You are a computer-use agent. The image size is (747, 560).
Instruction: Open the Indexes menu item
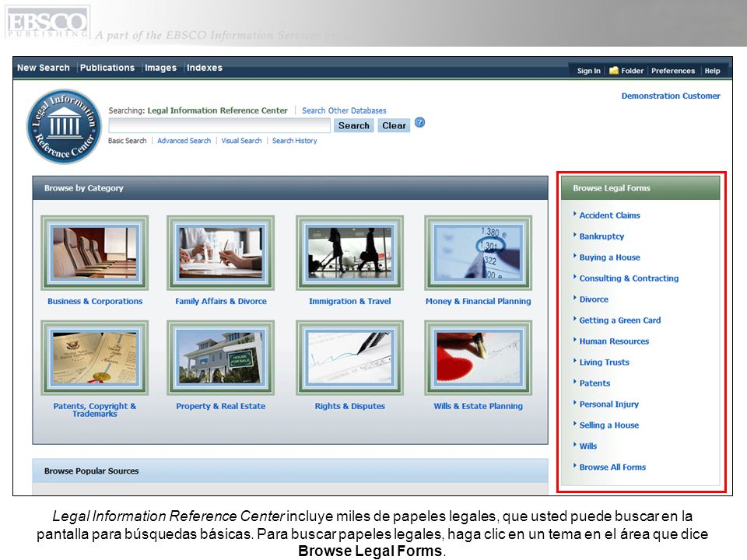coord(205,68)
